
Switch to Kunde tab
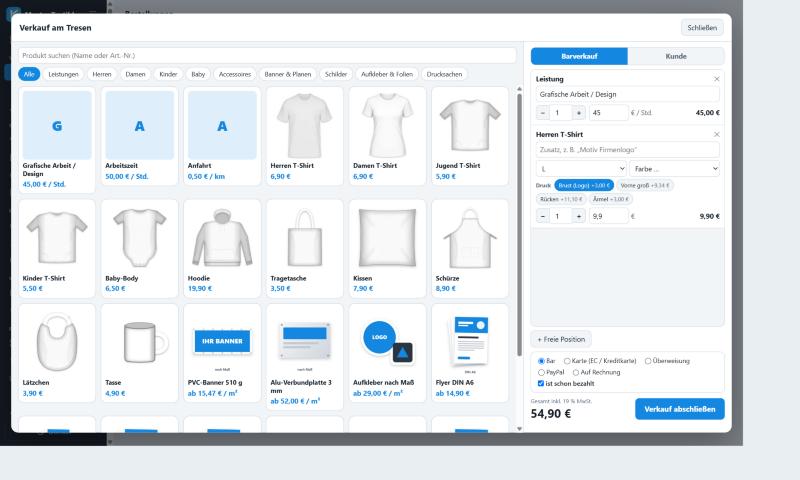point(676,56)
